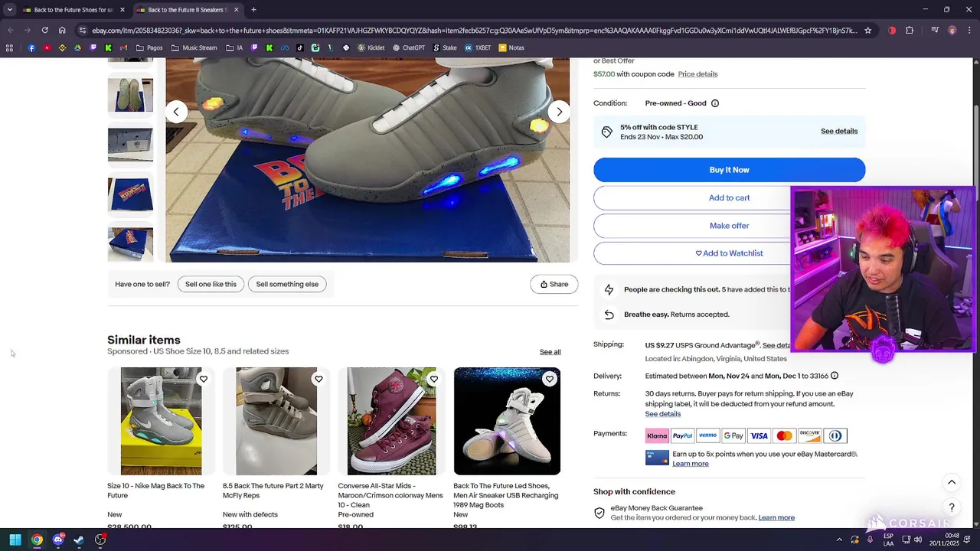Click Make offer
Screen dimensions: 980x551
[729, 226]
